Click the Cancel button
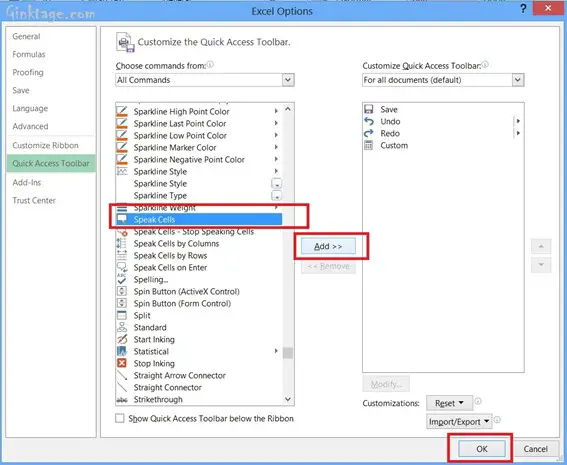The width and height of the screenshot is (567, 465). point(536,449)
